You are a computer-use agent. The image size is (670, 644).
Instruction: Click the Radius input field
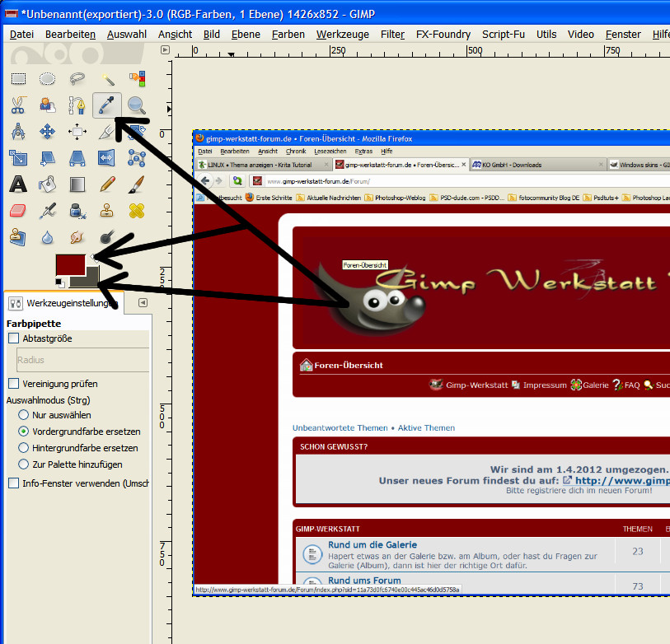point(83,360)
